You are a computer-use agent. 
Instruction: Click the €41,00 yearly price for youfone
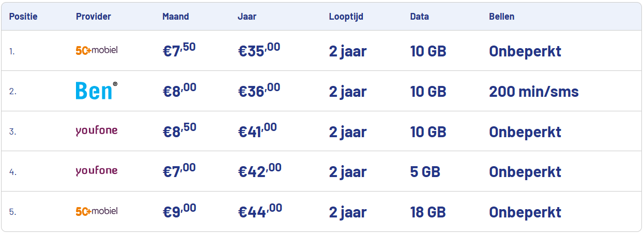(257, 130)
